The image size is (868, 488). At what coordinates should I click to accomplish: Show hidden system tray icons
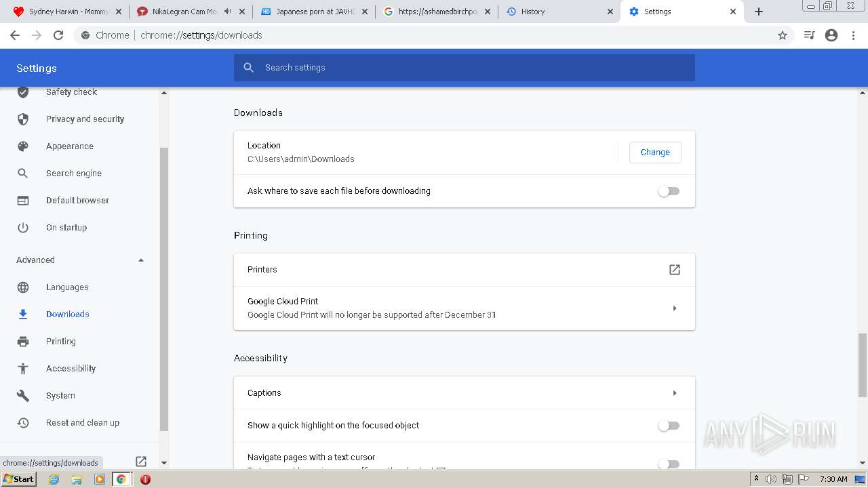click(x=756, y=479)
